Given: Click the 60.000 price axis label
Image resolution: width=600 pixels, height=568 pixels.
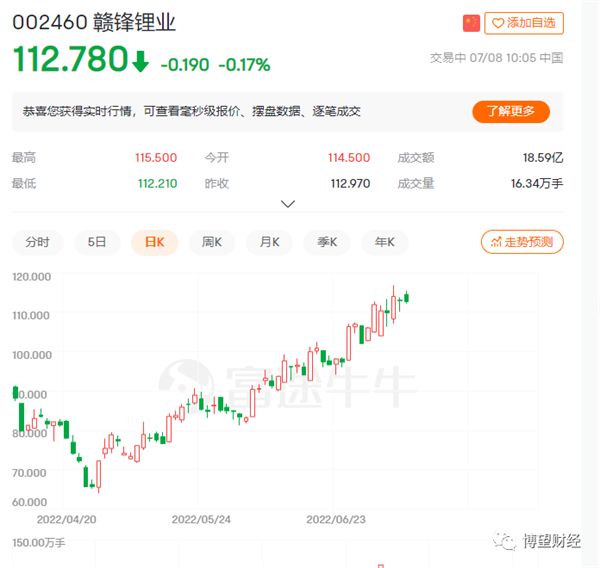Looking at the screenshot, I should (x=29, y=502).
